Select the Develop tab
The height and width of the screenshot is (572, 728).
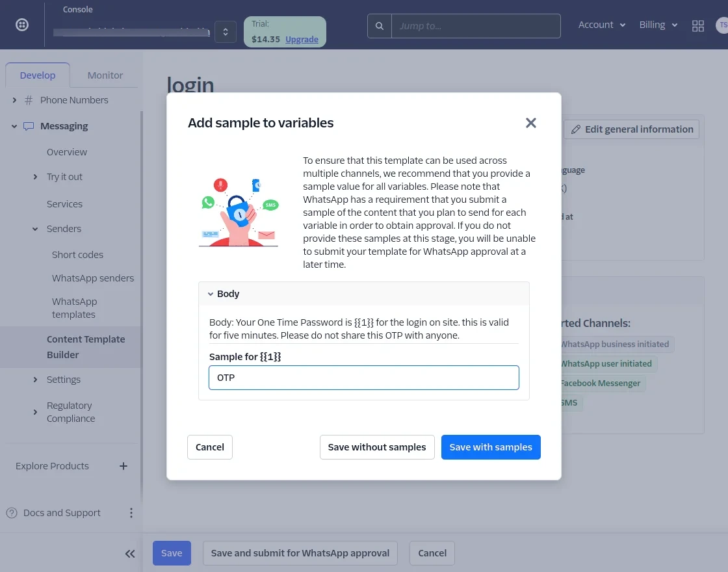tap(38, 75)
